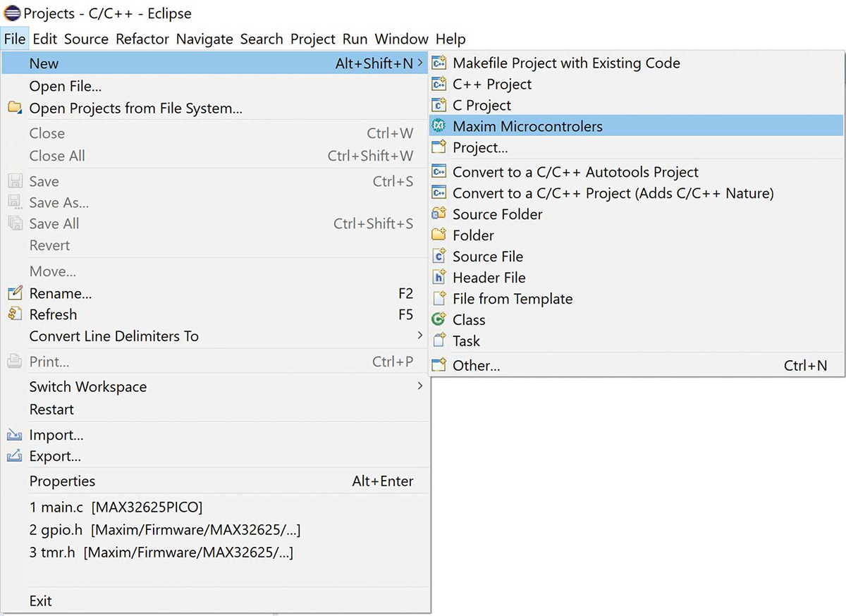This screenshot has height=616, width=846.
Task: Open recent file gpio.h
Action: pyautogui.click(x=165, y=529)
